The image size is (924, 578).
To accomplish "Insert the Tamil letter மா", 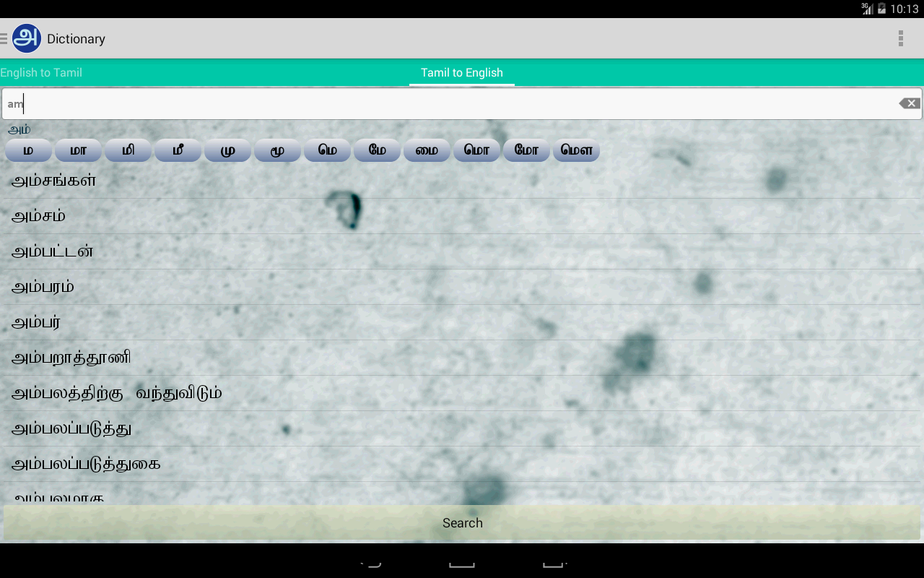I will (78, 150).
